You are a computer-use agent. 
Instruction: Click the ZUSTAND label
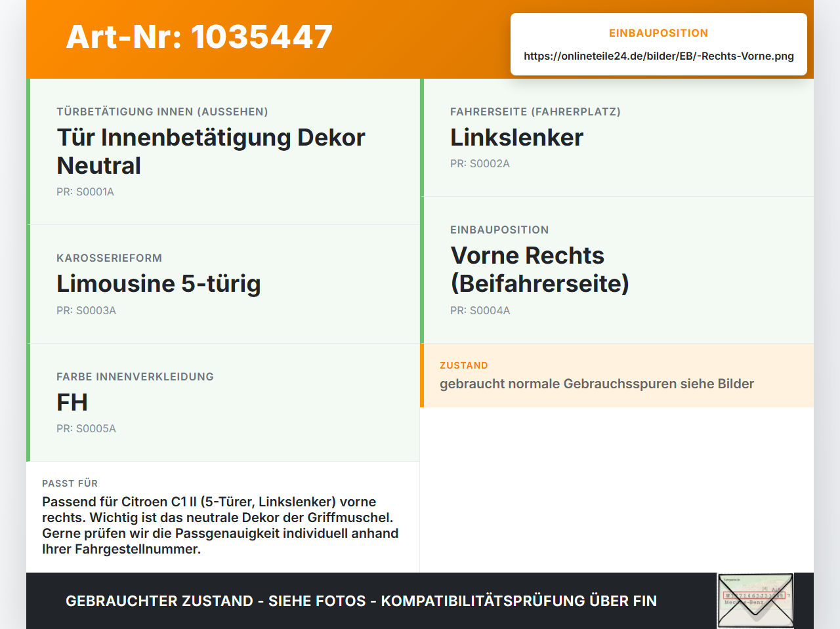[x=464, y=365]
